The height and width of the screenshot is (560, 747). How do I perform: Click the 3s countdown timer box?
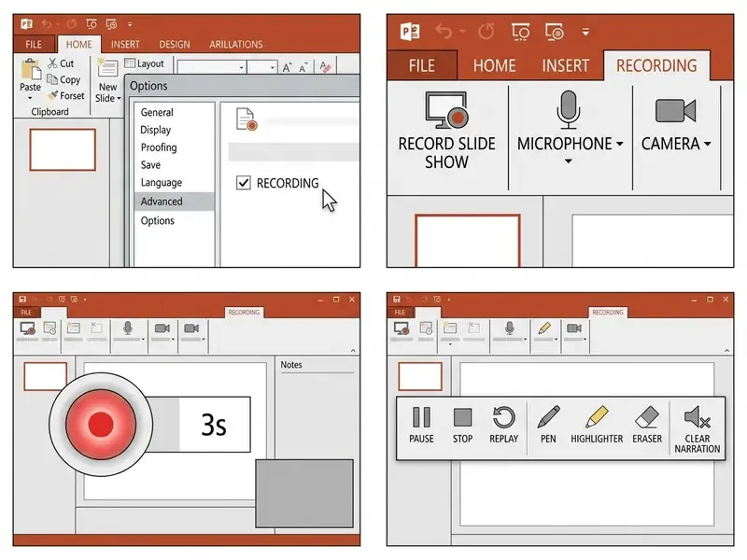(x=215, y=425)
